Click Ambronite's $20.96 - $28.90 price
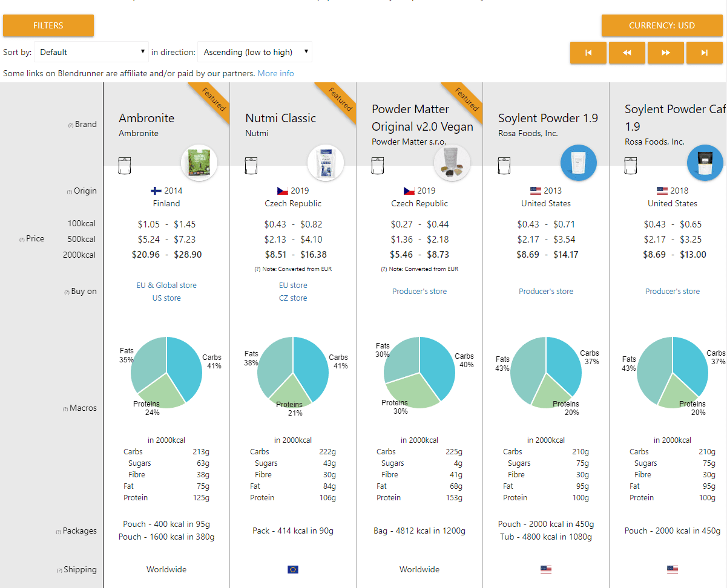Screen dimensions: 727x588 pyautogui.click(x=166, y=255)
